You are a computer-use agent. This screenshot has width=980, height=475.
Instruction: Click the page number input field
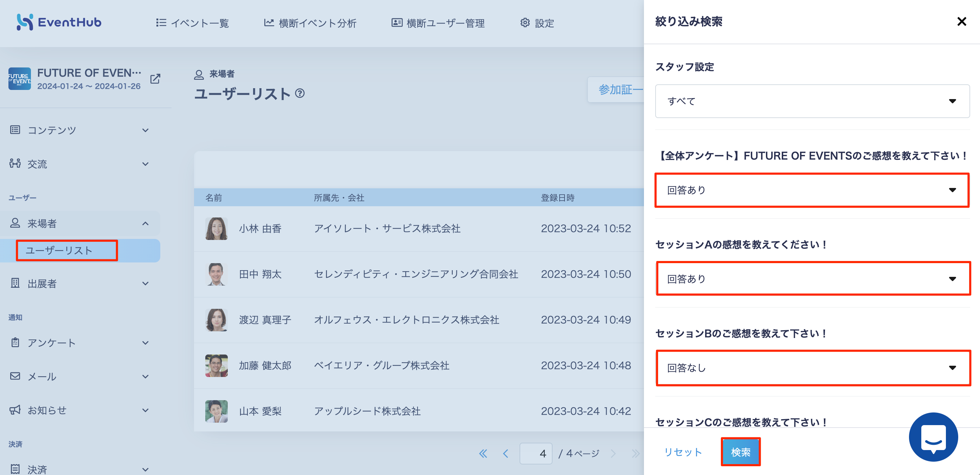[536, 453]
